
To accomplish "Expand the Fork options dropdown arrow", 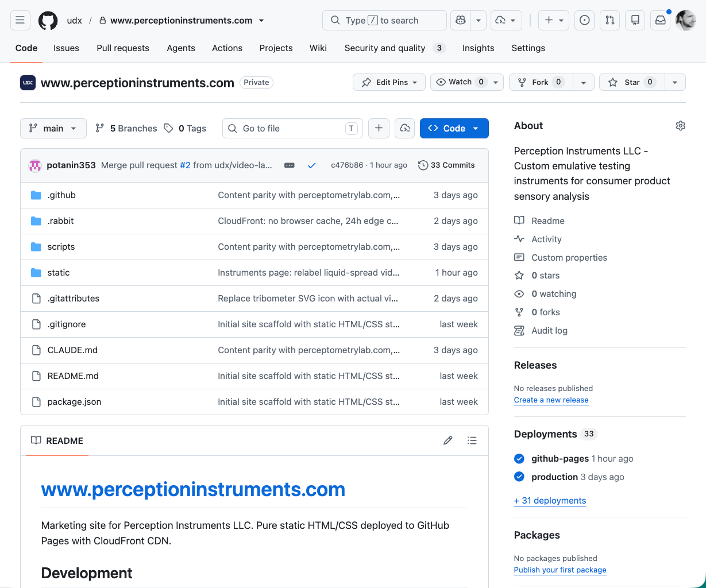I will click(x=584, y=82).
